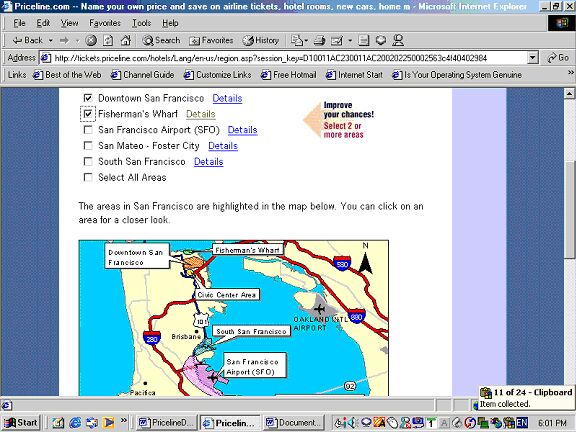
Task: Go back using the Back toolbar button
Action: (28, 40)
